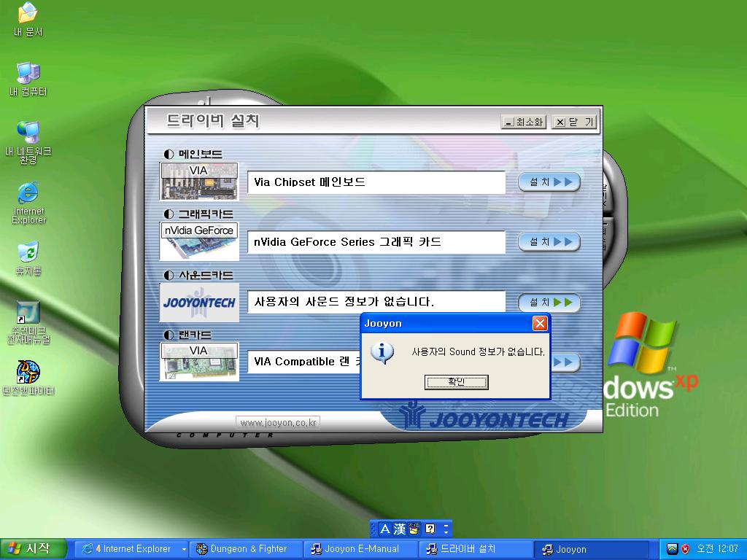Open the 시작 start menu
The width and height of the screenshot is (747, 560).
32,548
